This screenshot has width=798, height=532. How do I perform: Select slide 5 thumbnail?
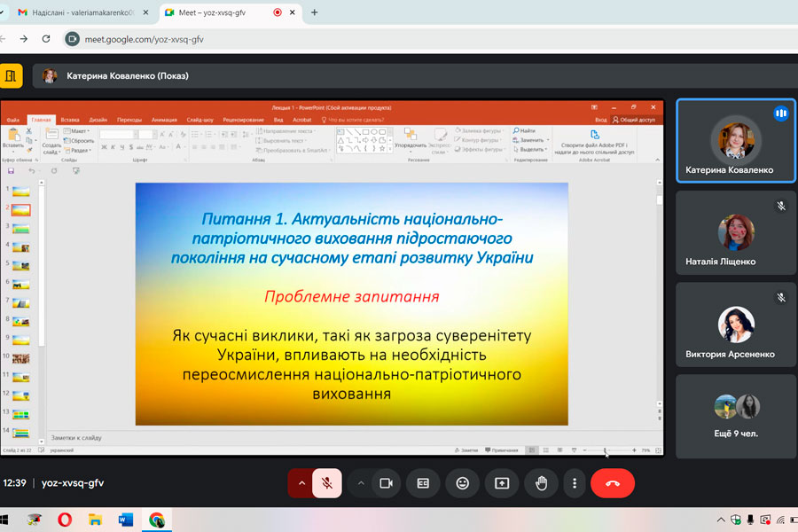click(x=21, y=266)
